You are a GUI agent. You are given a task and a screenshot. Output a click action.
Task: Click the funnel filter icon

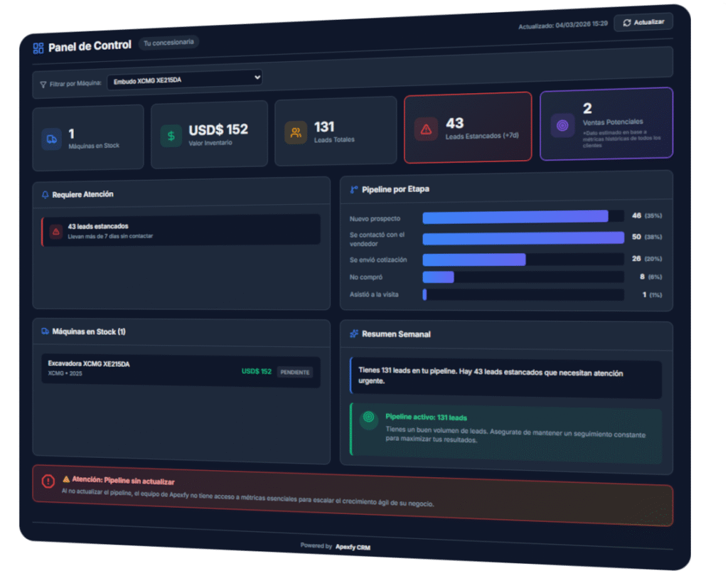pyautogui.click(x=43, y=84)
